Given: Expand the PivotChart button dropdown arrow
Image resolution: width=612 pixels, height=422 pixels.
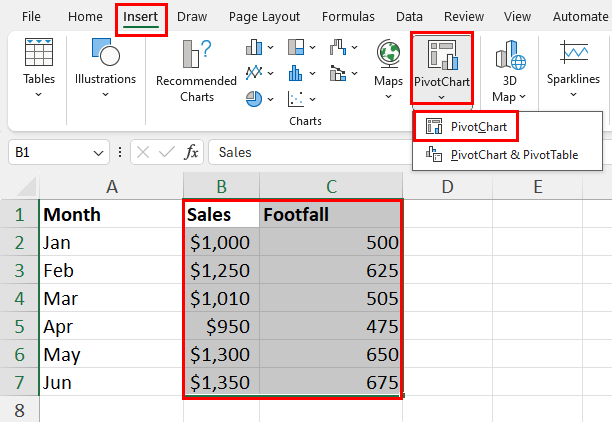Looking at the screenshot, I should point(441,97).
